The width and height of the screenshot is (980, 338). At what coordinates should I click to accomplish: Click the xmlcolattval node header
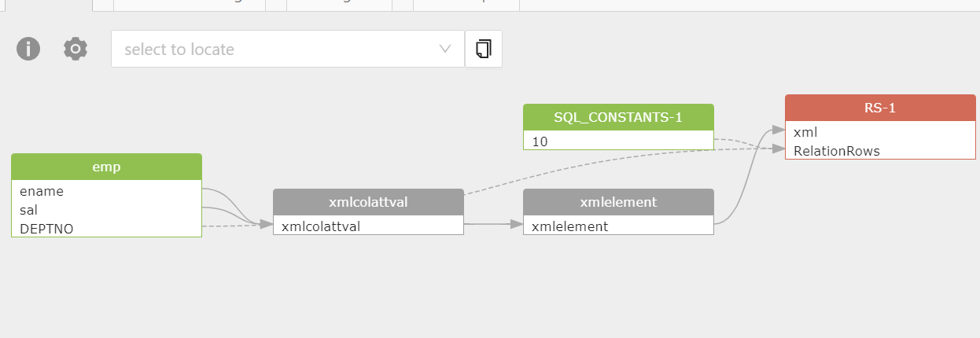368,202
